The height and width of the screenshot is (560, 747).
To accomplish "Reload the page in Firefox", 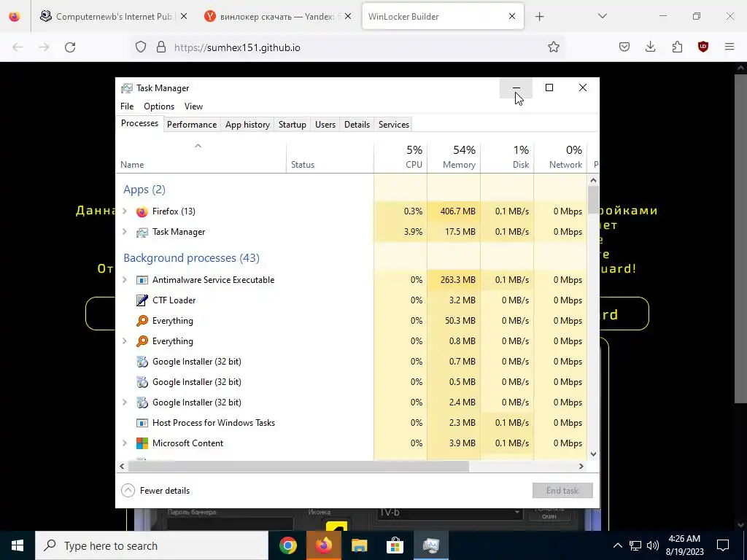I will click(70, 47).
